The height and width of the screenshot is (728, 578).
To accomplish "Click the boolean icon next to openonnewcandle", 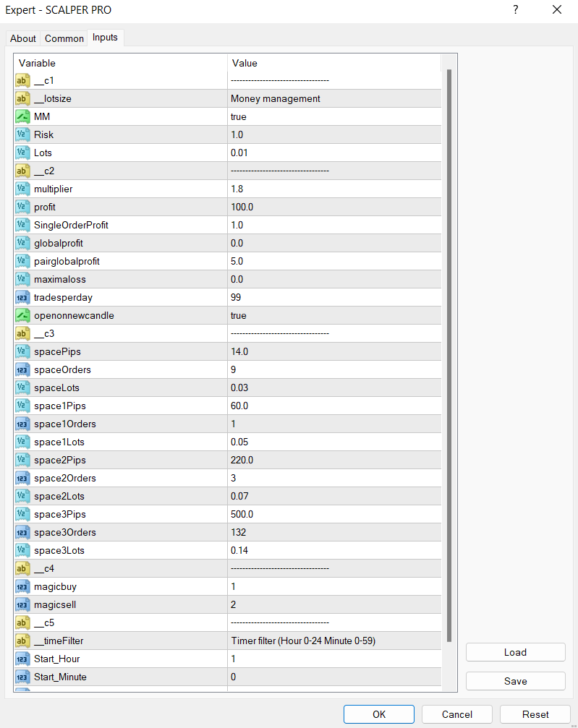I will [x=22, y=315].
